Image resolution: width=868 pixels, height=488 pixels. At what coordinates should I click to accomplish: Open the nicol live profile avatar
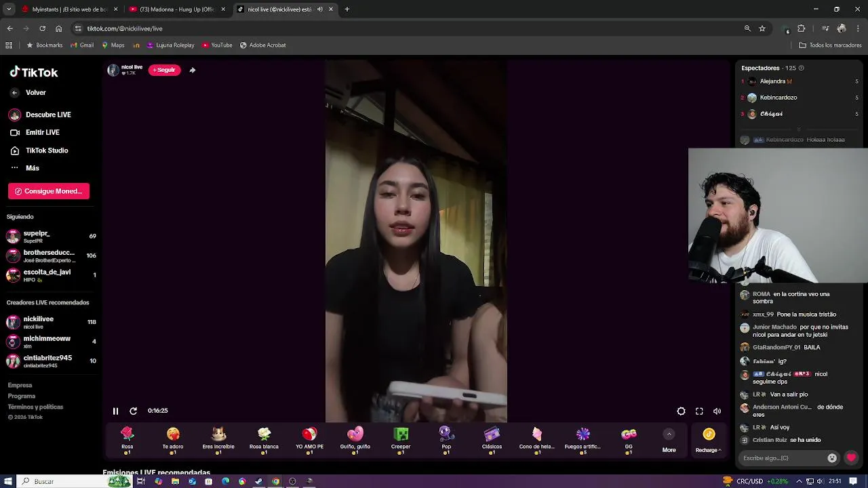[x=113, y=70]
